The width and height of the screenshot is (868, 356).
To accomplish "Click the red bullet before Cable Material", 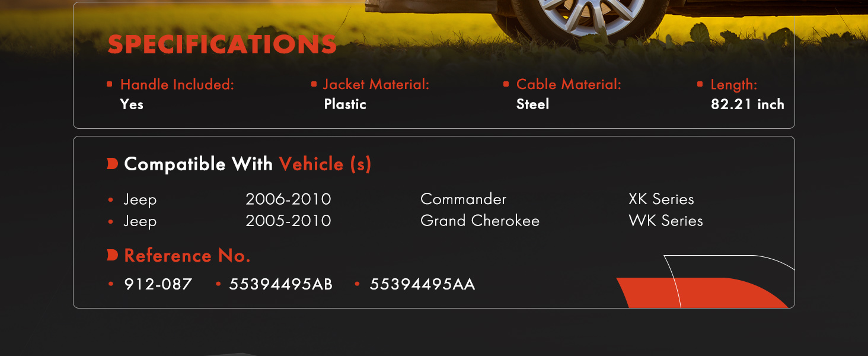I will pos(506,84).
